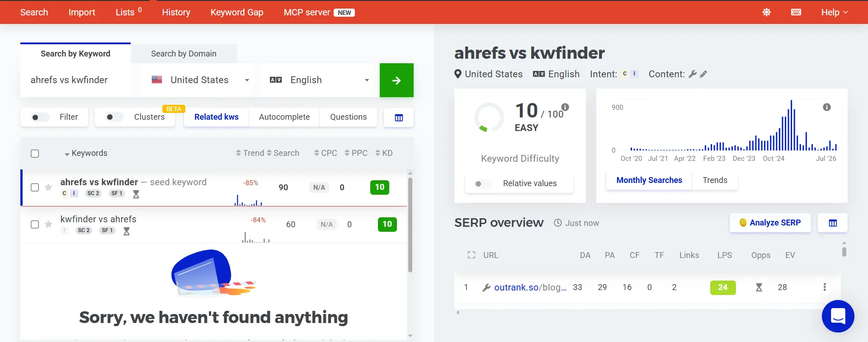Sort the list by the Keywords column
The width and height of the screenshot is (868, 342).
point(86,153)
